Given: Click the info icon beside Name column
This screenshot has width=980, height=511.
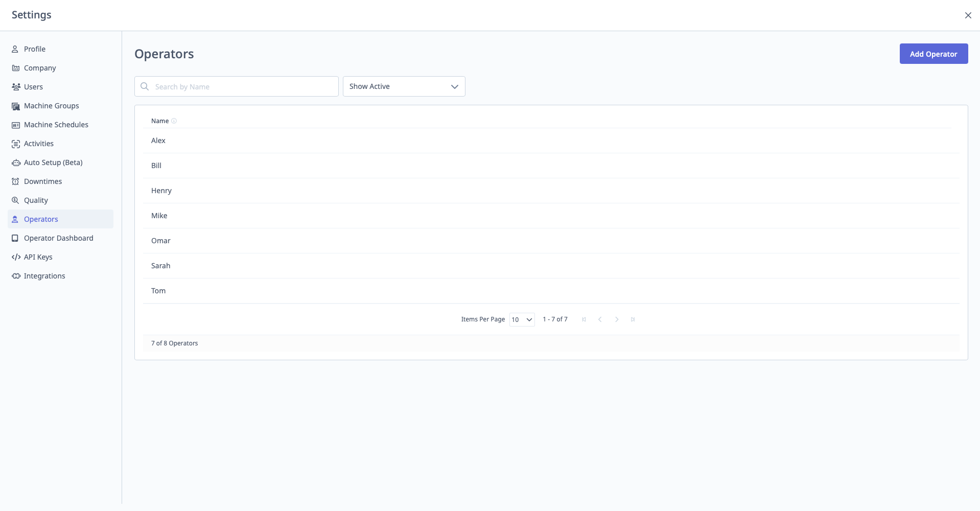Looking at the screenshot, I should coord(174,121).
